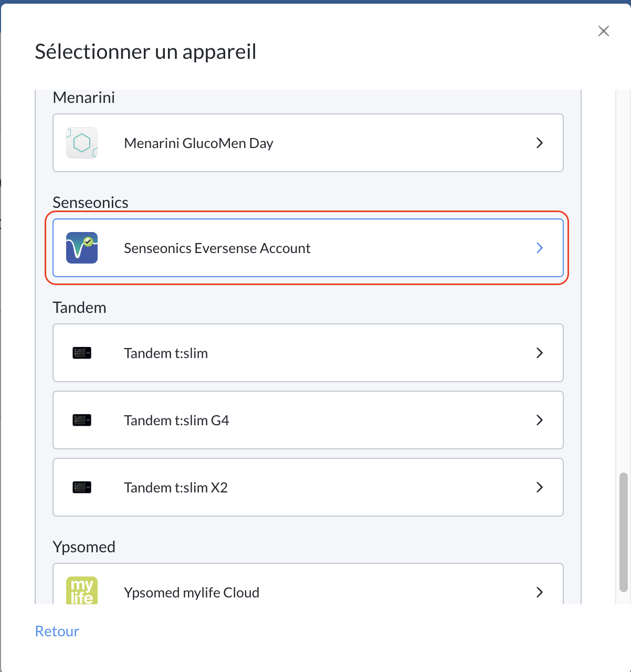Click the Menarini GlucoMen Day hexagon icon

click(82, 143)
